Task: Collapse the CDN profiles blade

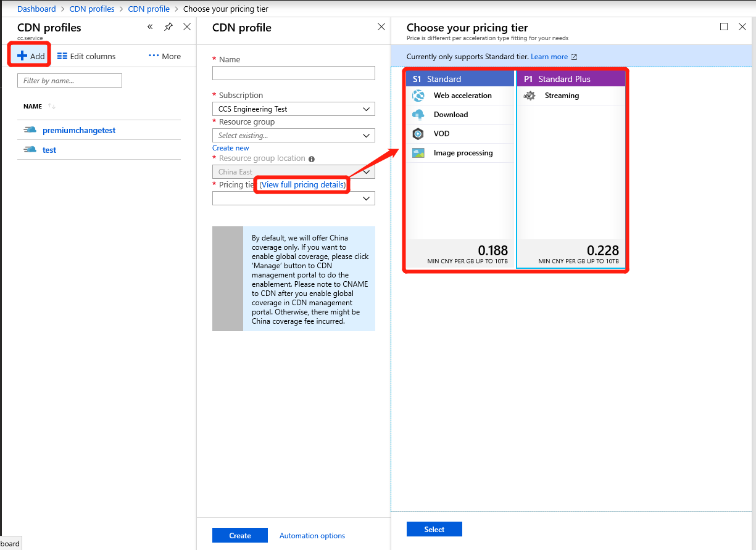Action: [150, 27]
